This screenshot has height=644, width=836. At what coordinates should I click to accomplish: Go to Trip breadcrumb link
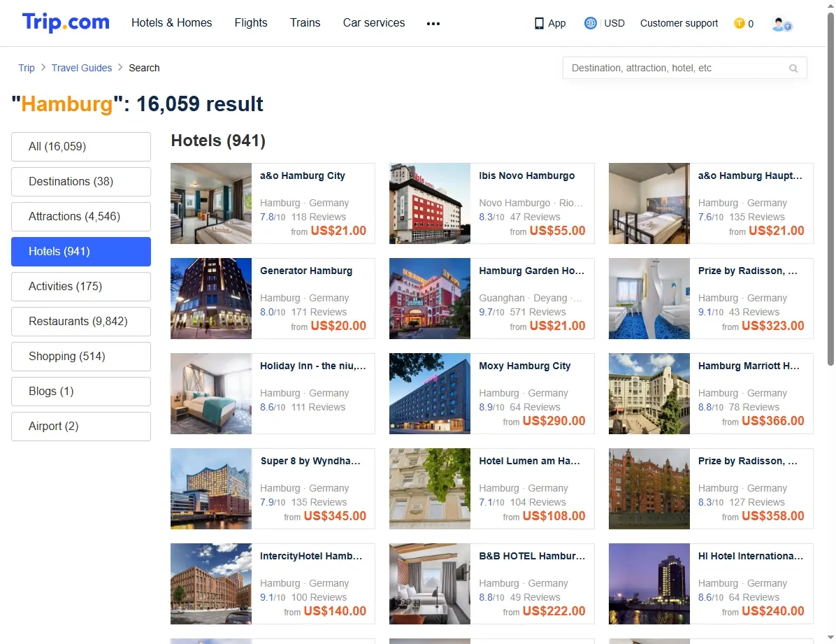[x=26, y=68]
